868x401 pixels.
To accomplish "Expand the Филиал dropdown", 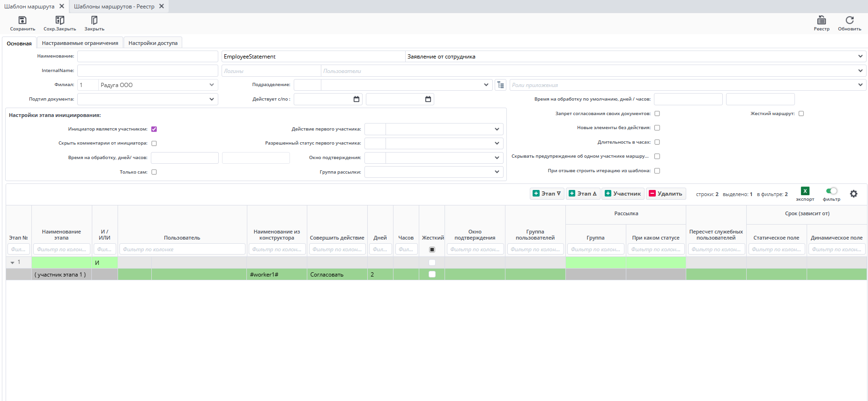I will point(212,85).
